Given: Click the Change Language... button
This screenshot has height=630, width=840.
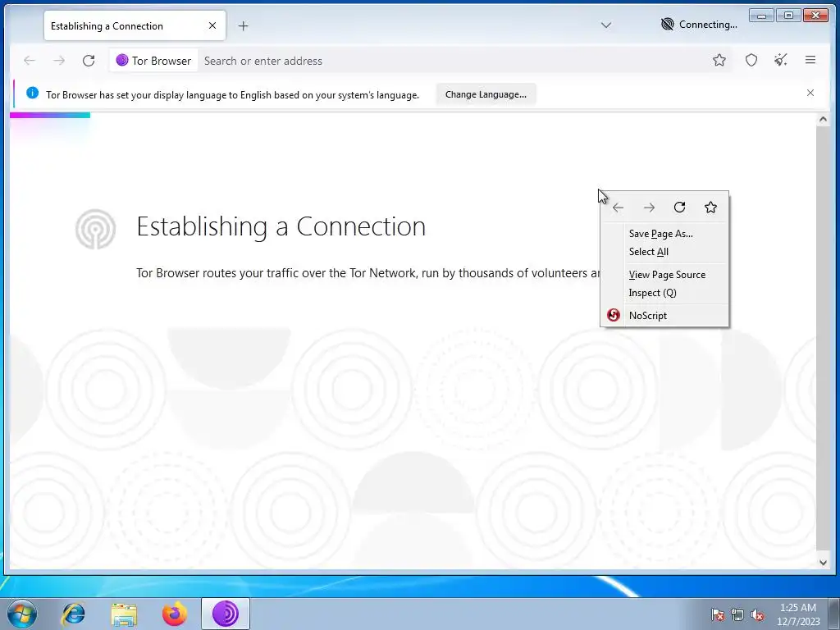Looking at the screenshot, I should pyautogui.click(x=486, y=94).
